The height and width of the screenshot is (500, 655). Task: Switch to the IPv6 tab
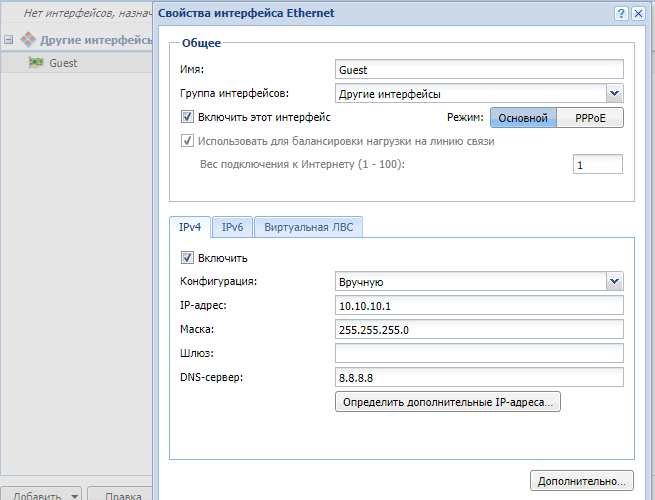point(232,227)
